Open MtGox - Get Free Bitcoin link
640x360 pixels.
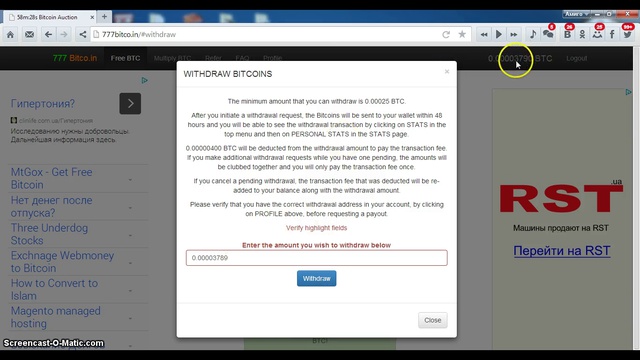click(x=51, y=178)
